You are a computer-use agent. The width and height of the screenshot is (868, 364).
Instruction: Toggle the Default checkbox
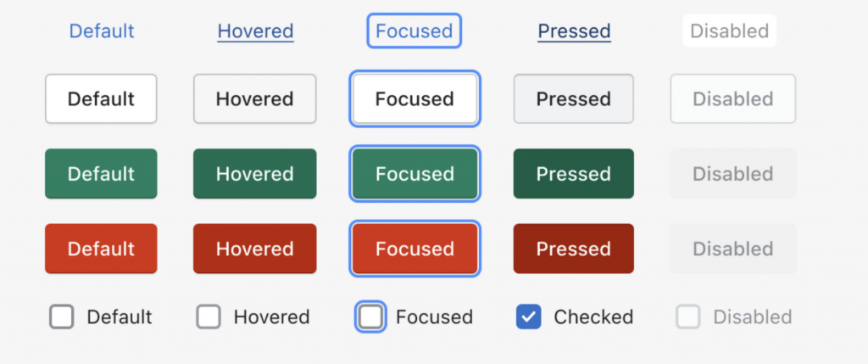click(62, 316)
